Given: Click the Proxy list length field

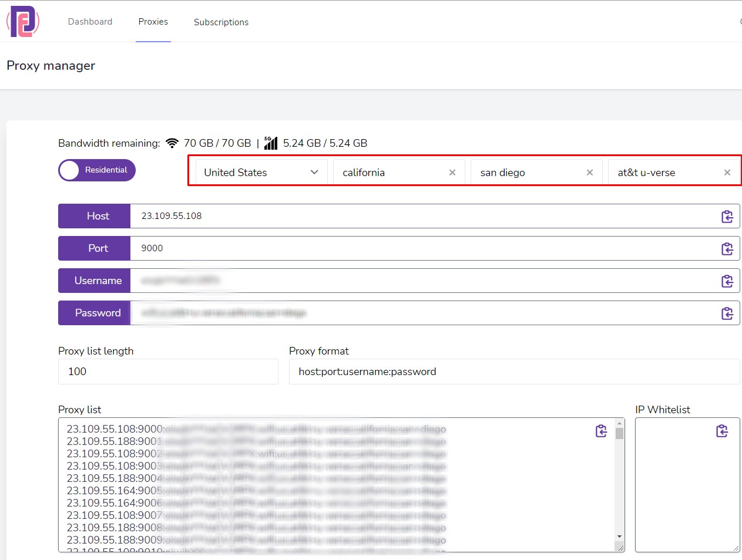Looking at the screenshot, I should (168, 372).
